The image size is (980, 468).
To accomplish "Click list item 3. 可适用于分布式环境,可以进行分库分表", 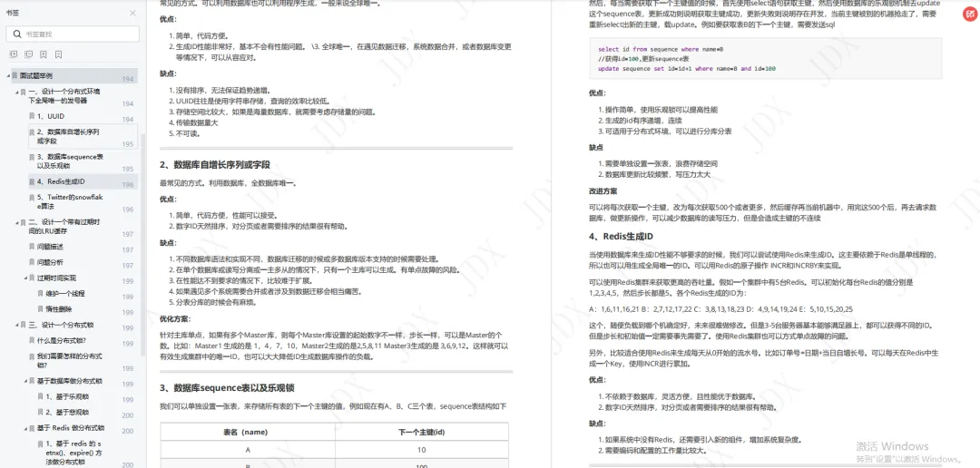I will pos(664,132).
